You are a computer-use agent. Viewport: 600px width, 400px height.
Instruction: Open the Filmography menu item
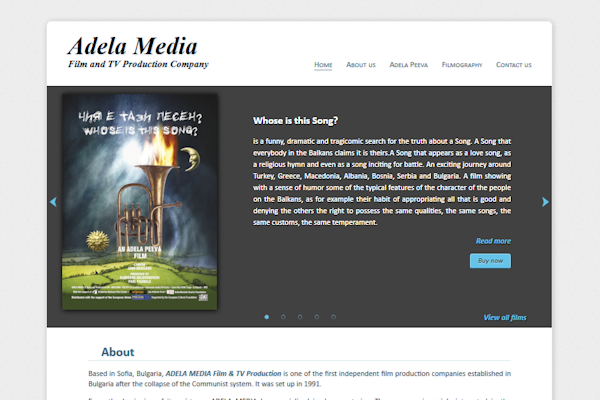tap(462, 65)
